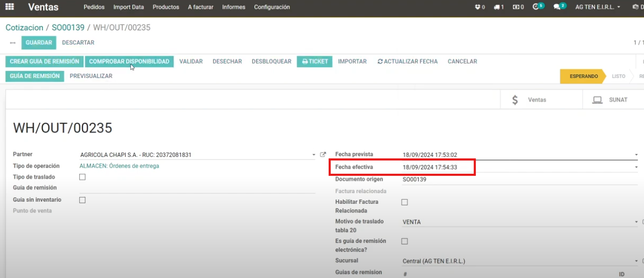Expand the Partner dropdown arrow

(x=314, y=155)
